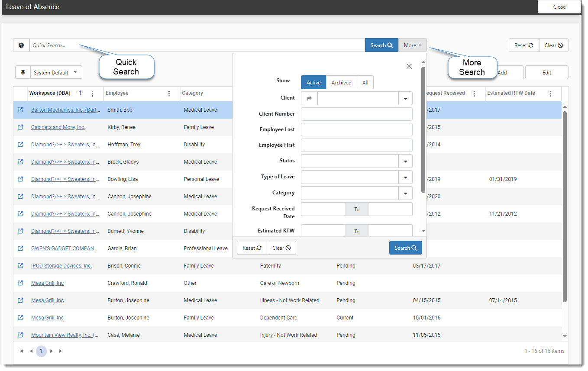This screenshot has width=588, height=371.
Task: Open record icon for Kirby, Renee row
Action: tap(20, 127)
